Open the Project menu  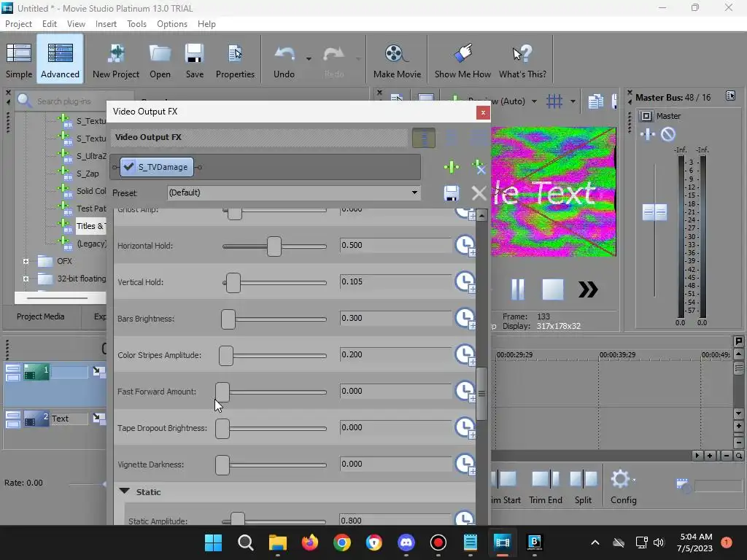coord(18,24)
